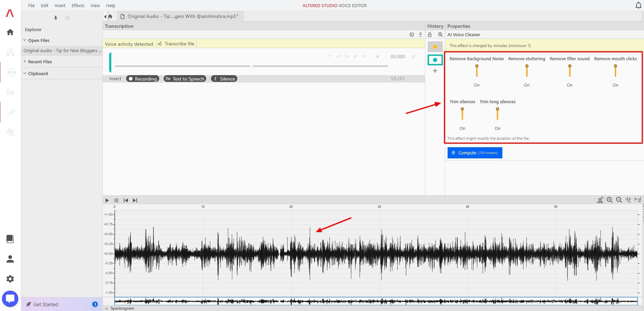Screen dimensions: 644x311
Task: Collapse the Open Files section
Action: pyautogui.click(x=25, y=40)
